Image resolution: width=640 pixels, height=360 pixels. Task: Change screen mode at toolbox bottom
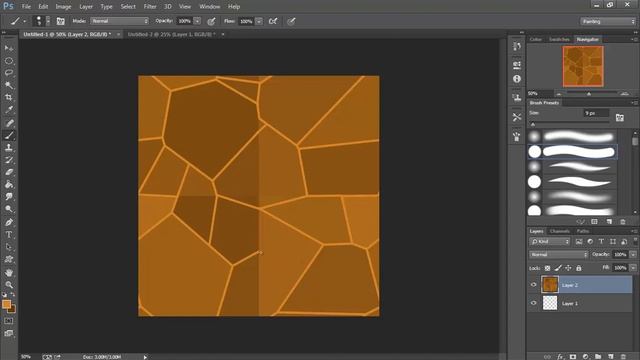(x=9, y=333)
